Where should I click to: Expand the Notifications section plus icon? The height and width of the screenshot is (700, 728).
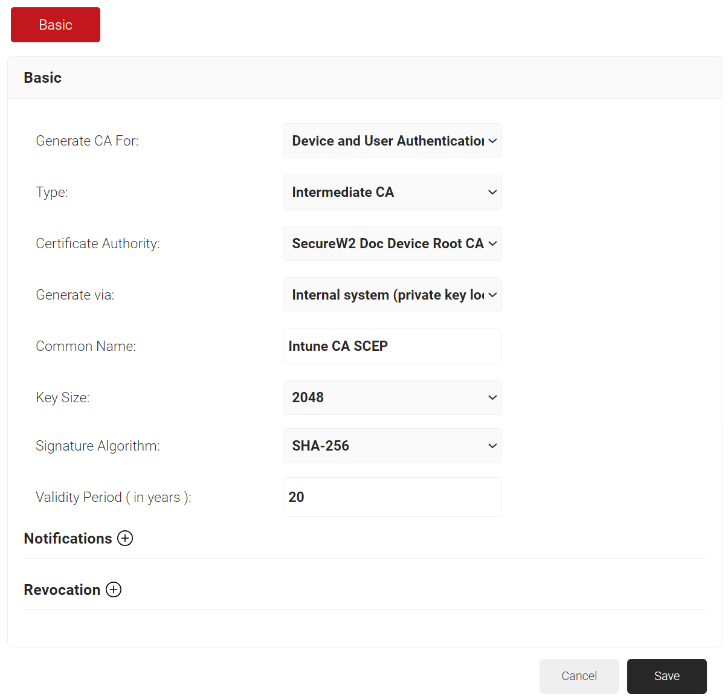pyautogui.click(x=125, y=538)
